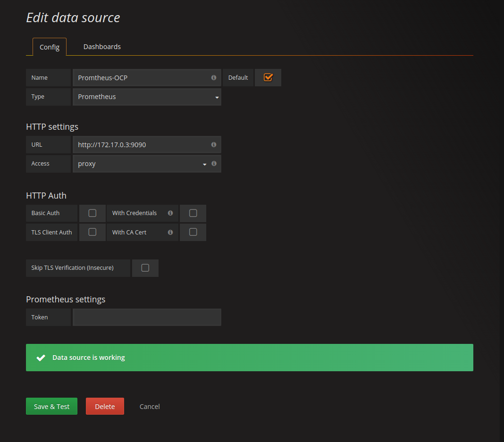Screen dimensions: 504x442
Task: Open the Type dropdown showing Prometheus
Action: (147, 97)
